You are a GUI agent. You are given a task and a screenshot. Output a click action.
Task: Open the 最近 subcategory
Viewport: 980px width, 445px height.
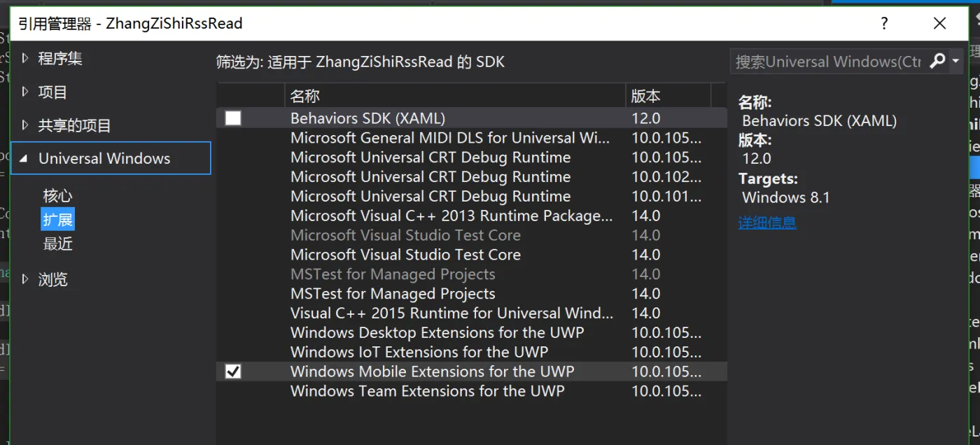[x=57, y=243]
